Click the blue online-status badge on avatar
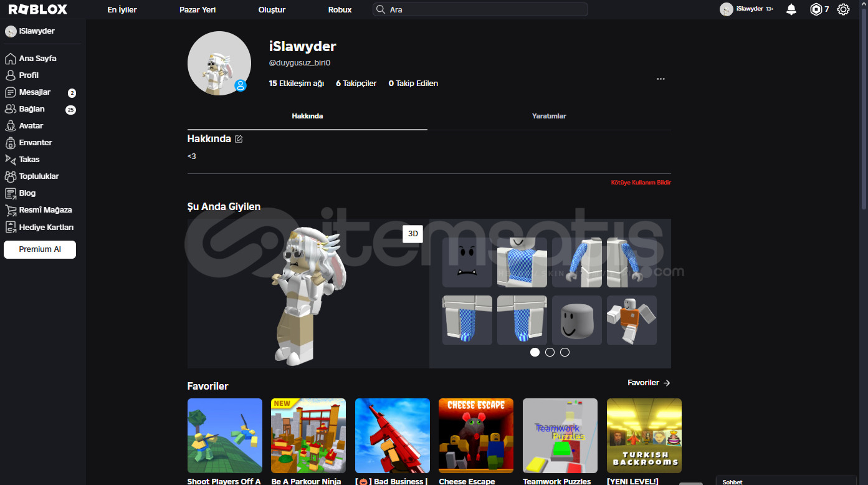The width and height of the screenshot is (868, 485). click(x=241, y=85)
